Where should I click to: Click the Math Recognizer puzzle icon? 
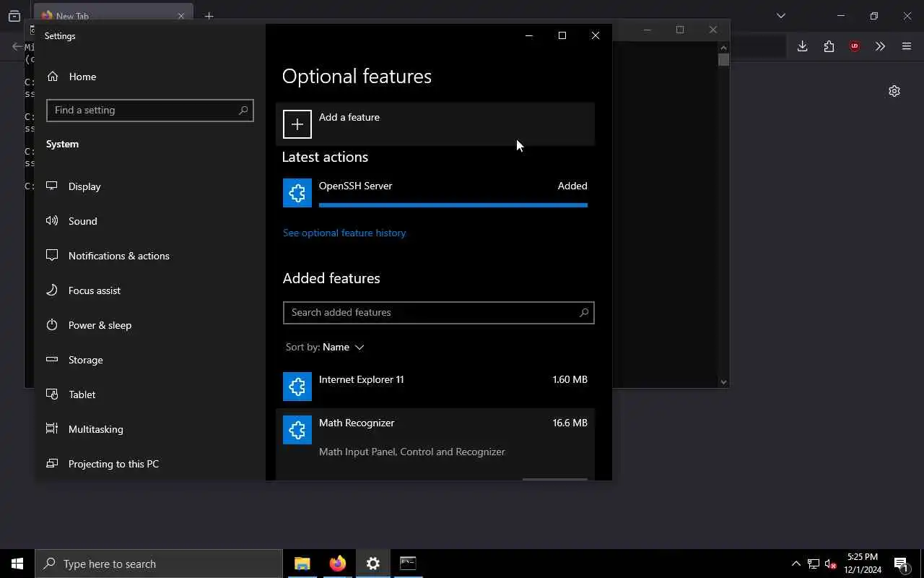coord(297,430)
